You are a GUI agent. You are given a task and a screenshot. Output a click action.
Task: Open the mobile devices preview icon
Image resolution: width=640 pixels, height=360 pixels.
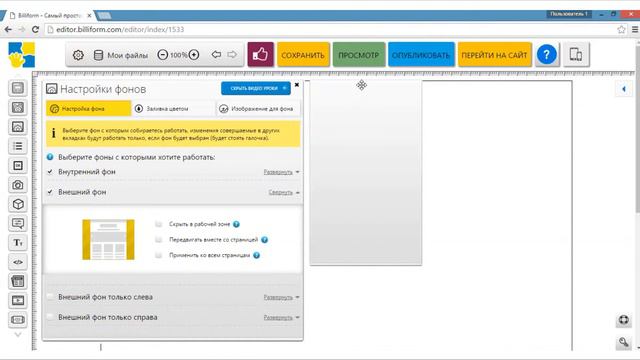(576, 54)
